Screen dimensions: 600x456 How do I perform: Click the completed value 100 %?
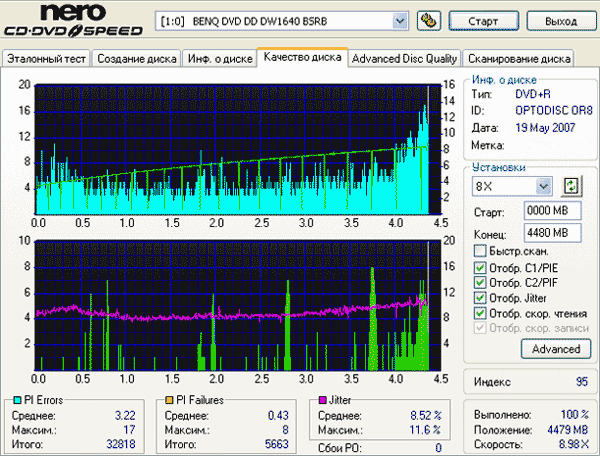(x=574, y=415)
